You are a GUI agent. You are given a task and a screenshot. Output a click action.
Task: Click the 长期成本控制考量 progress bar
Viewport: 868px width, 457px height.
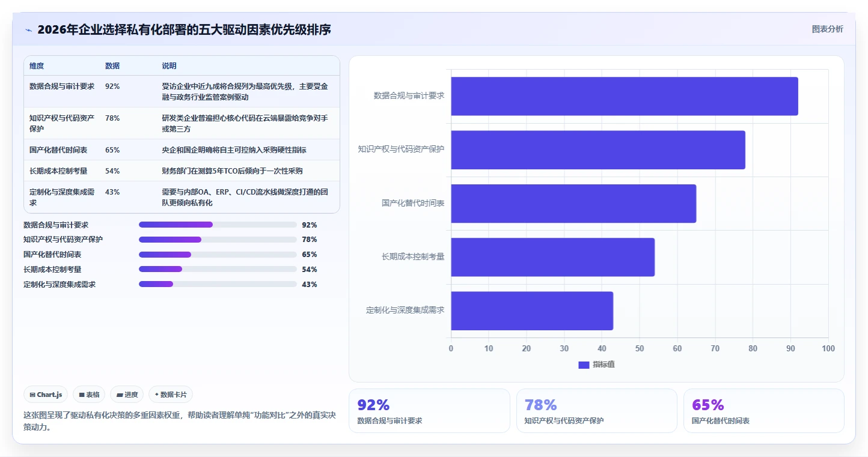(218, 269)
